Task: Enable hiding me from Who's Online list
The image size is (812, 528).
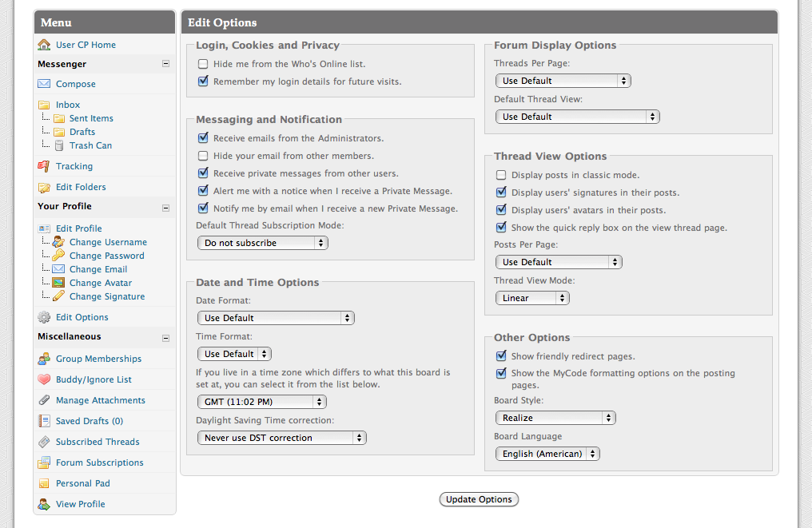Action: tap(204, 64)
